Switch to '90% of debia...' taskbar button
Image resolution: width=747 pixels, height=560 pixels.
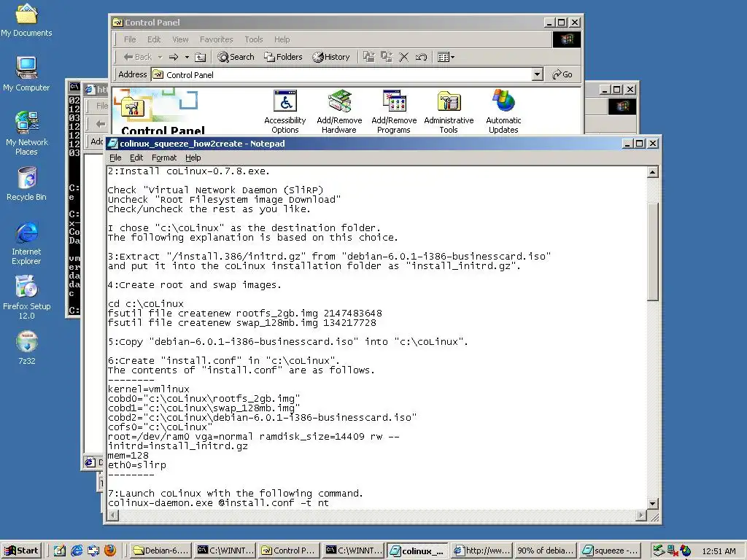tap(546, 551)
